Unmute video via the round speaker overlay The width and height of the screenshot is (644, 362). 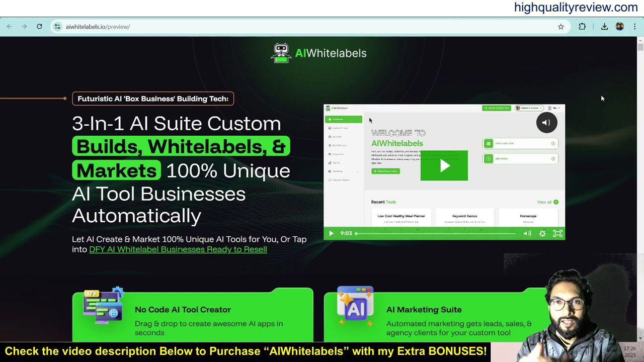546,123
